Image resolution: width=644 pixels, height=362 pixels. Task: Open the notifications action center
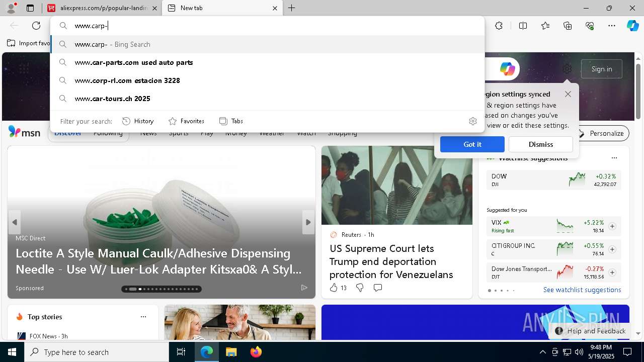[x=627, y=352]
